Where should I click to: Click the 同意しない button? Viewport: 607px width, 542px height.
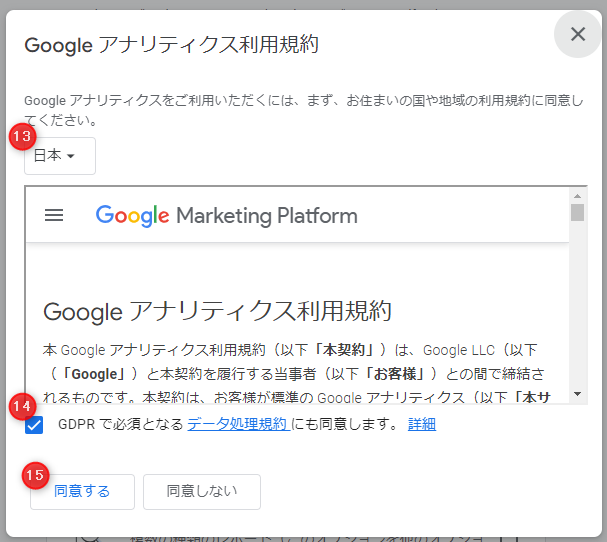click(x=202, y=492)
